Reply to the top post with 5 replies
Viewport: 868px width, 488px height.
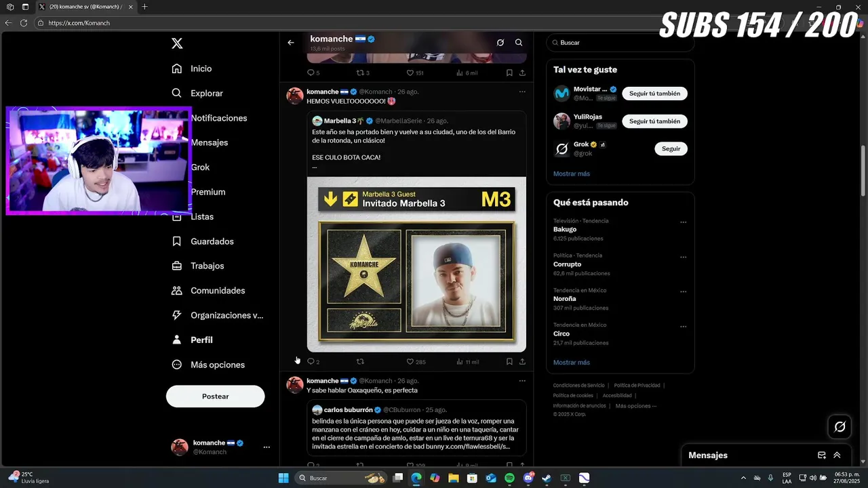point(313,73)
